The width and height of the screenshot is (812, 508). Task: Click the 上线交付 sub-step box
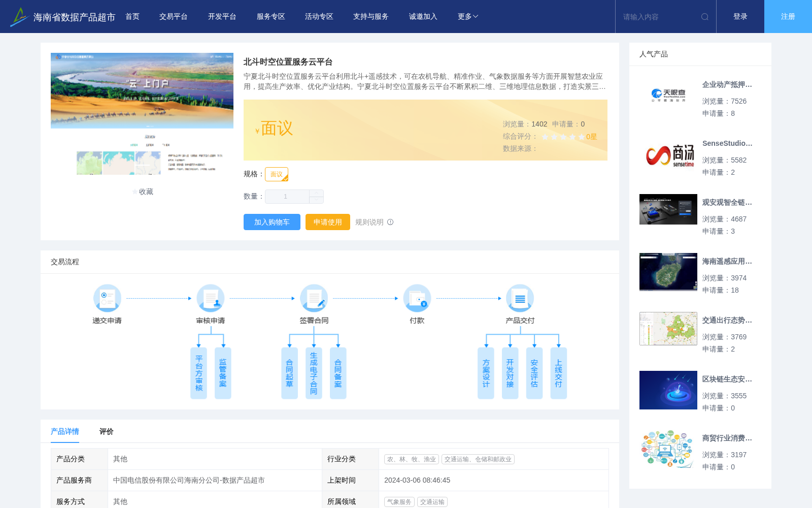(x=559, y=373)
